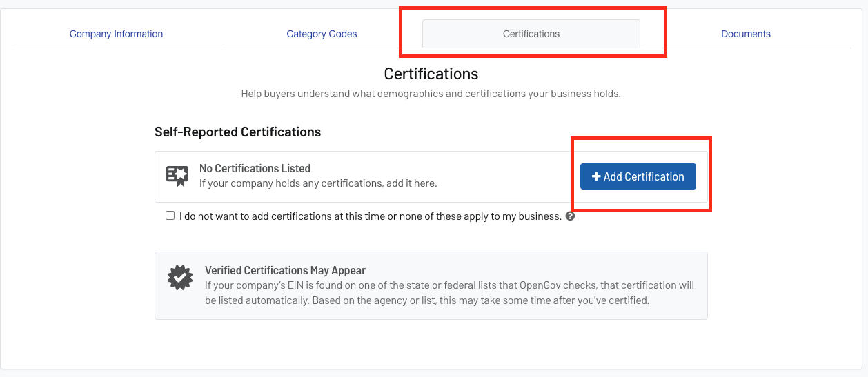The width and height of the screenshot is (868, 377).
Task: Click the Add Certification button
Action: coord(638,176)
